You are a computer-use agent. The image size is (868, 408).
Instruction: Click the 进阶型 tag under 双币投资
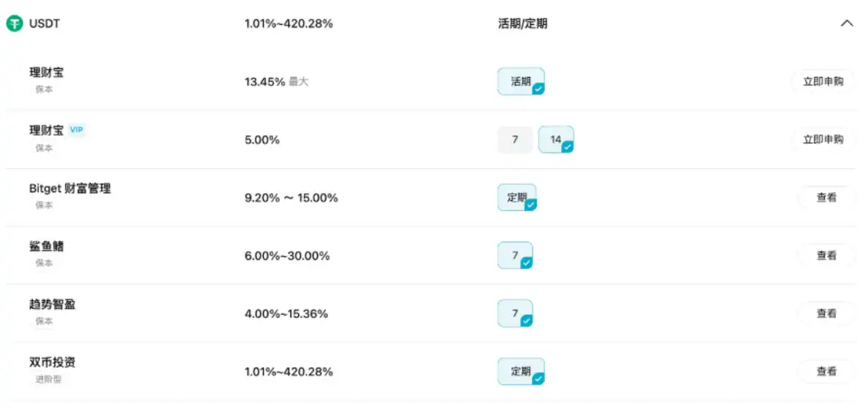[x=47, y=379]
